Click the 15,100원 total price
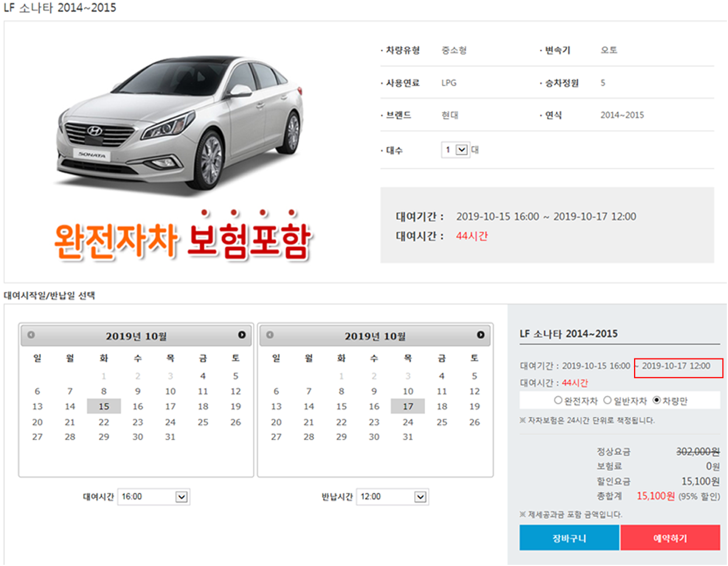 (x=656, y=496)
